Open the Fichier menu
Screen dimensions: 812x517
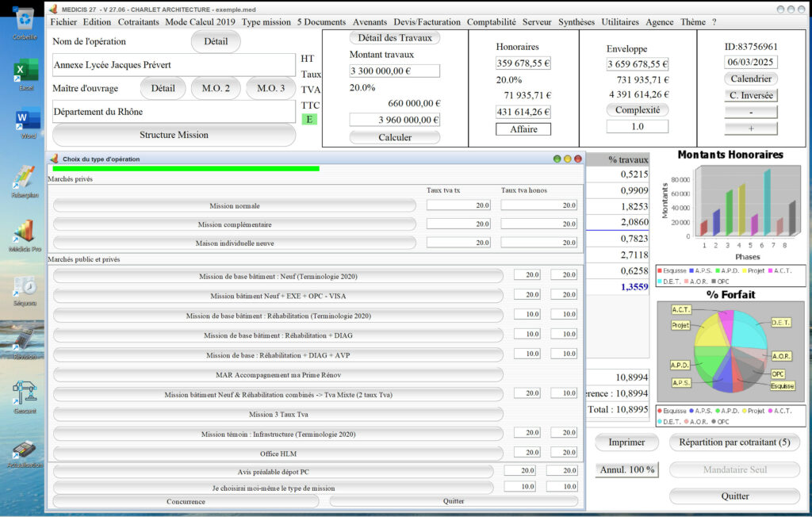[x=63, y=21]
